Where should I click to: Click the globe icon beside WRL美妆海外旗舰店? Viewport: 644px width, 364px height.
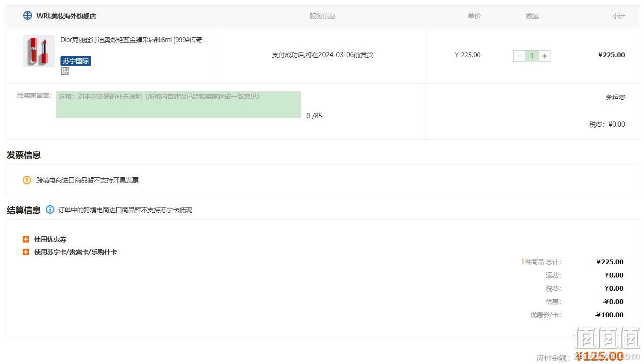point(28,16)
